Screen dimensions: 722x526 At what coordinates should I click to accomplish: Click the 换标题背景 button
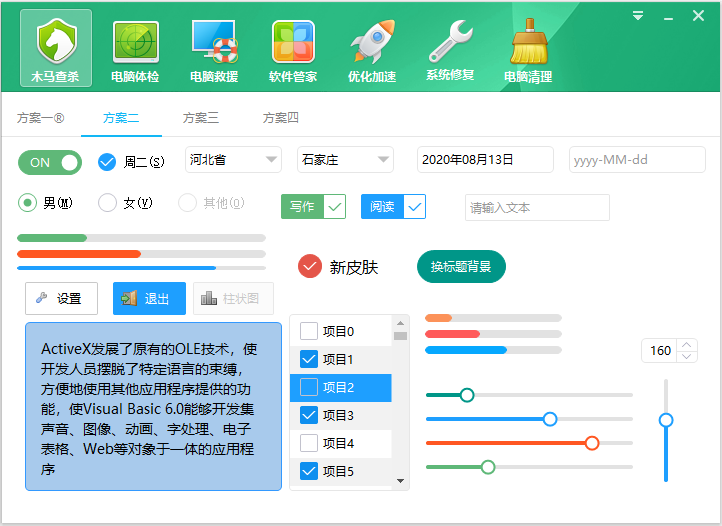click(x=461, y=266)
